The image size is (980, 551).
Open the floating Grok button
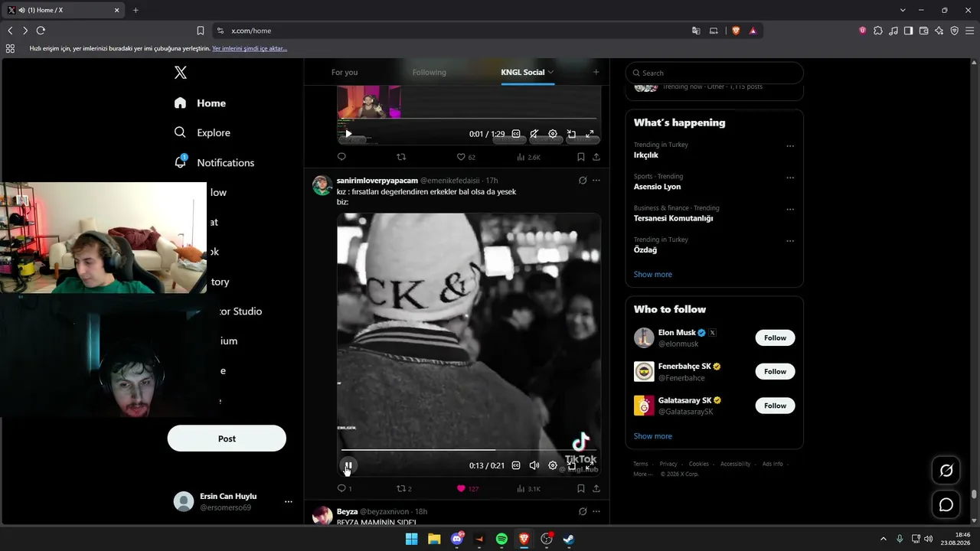coord(946,471)
